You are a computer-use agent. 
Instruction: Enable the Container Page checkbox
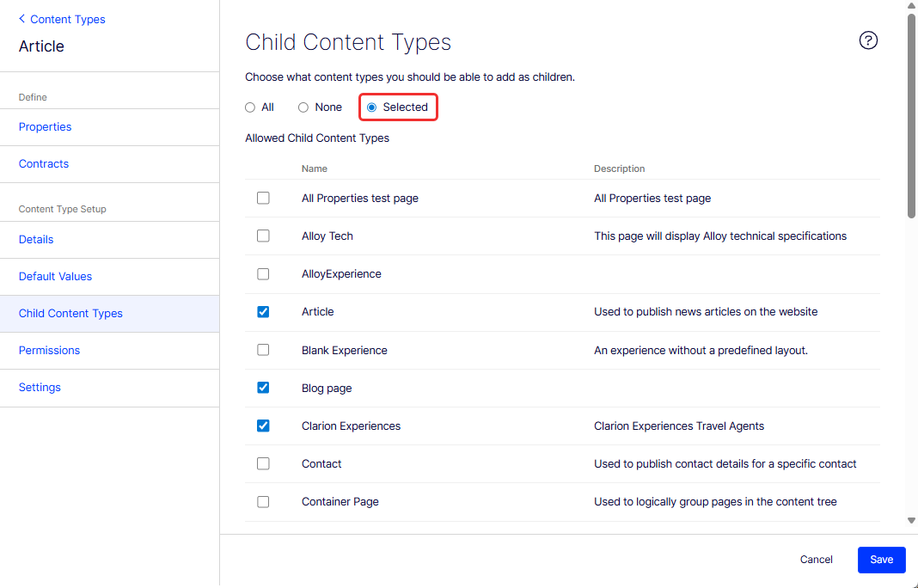[x=263, y=502]
